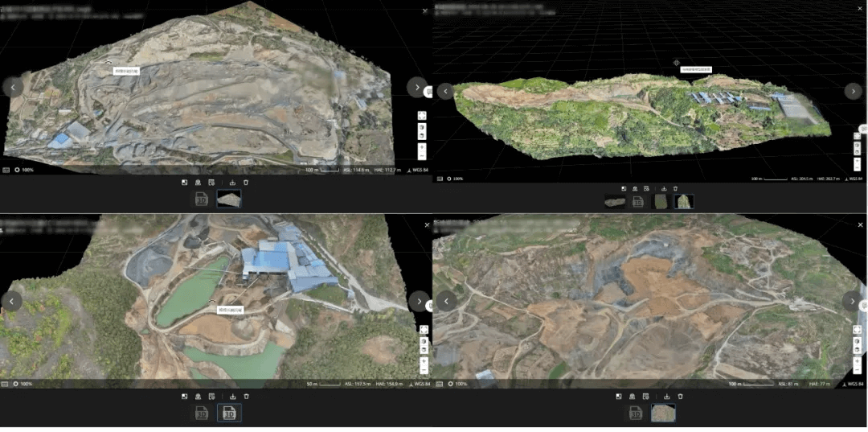
Task: Download the model in ASL 204.5 m panel
Action: click(664, 188)
